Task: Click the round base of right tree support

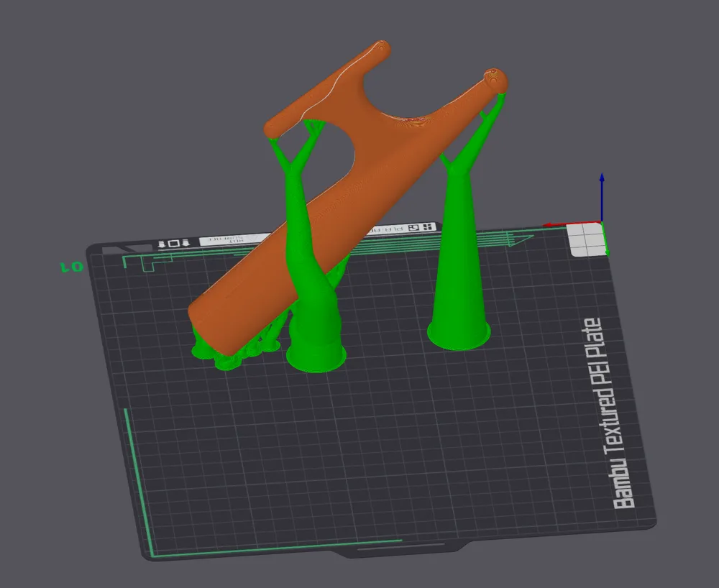Action: [x=459, y=337]
